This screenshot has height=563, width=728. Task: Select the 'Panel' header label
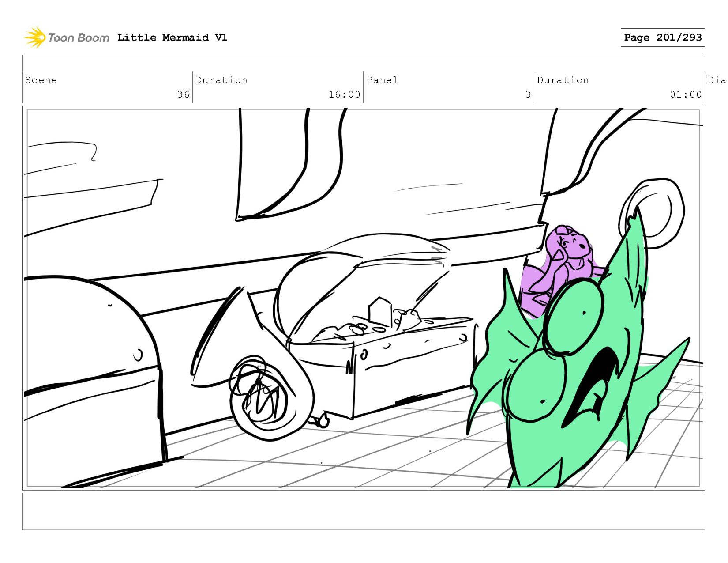tap(382, 80)
